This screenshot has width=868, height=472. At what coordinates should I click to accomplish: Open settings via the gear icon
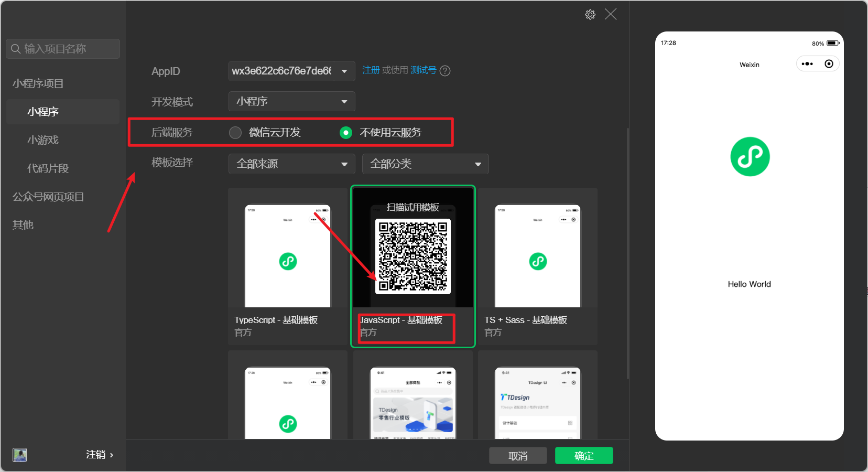click(590, 15)
